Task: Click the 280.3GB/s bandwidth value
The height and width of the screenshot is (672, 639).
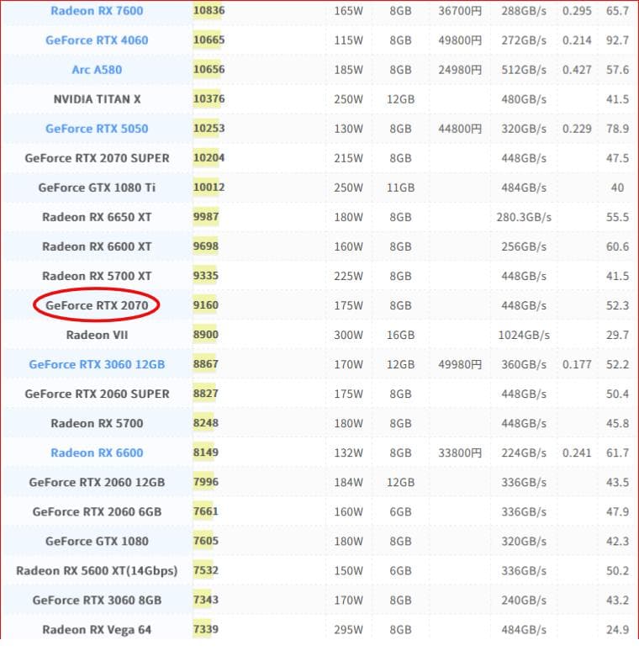Action: (x=524, y=217)
